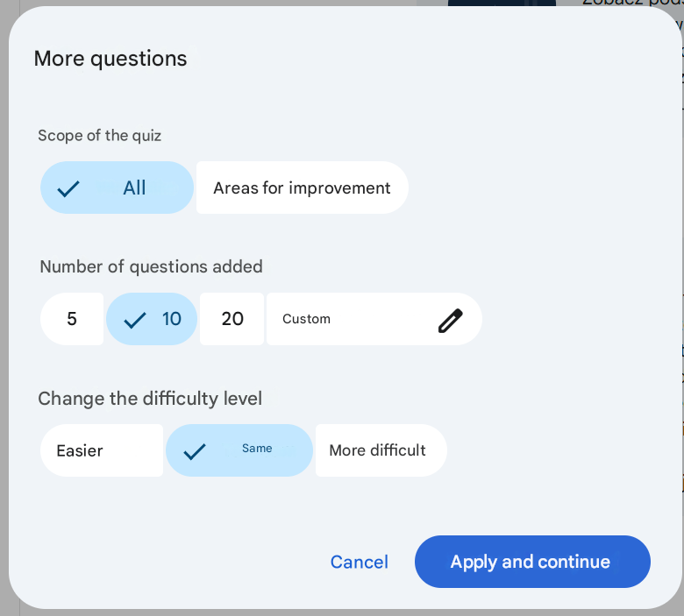Screen dimensions: 684x616
Task: Keep the Same difficulty level
Action: [239, 450]
